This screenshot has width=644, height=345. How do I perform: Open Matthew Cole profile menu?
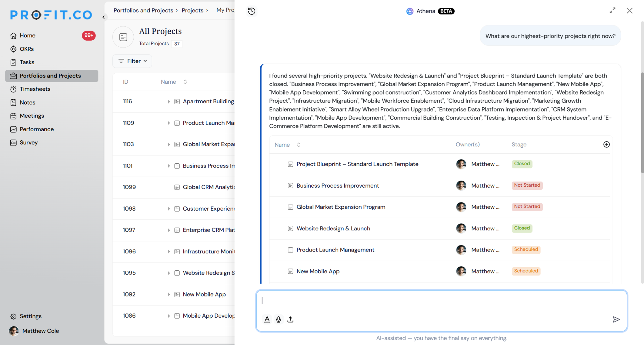click(x=34, y=331)
